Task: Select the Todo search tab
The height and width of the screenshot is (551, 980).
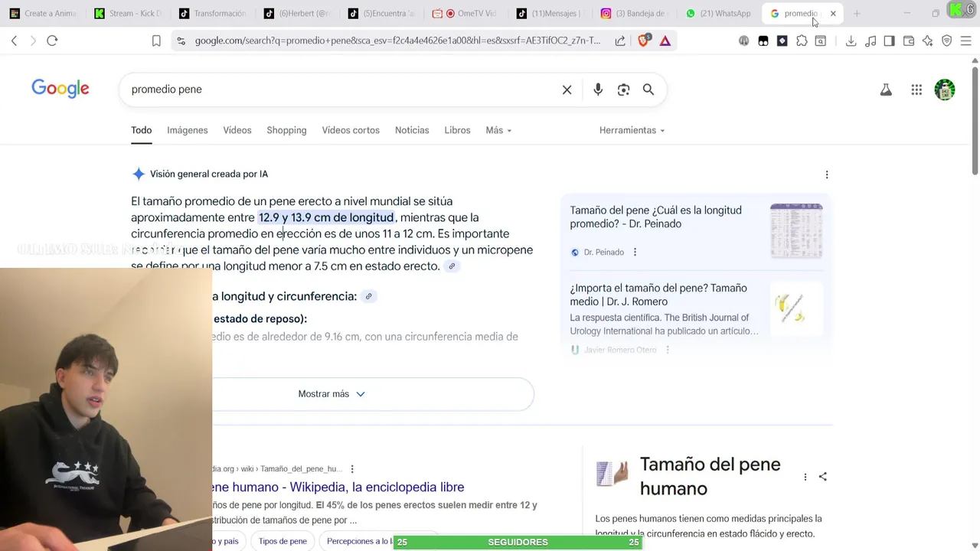Action: 142,130
